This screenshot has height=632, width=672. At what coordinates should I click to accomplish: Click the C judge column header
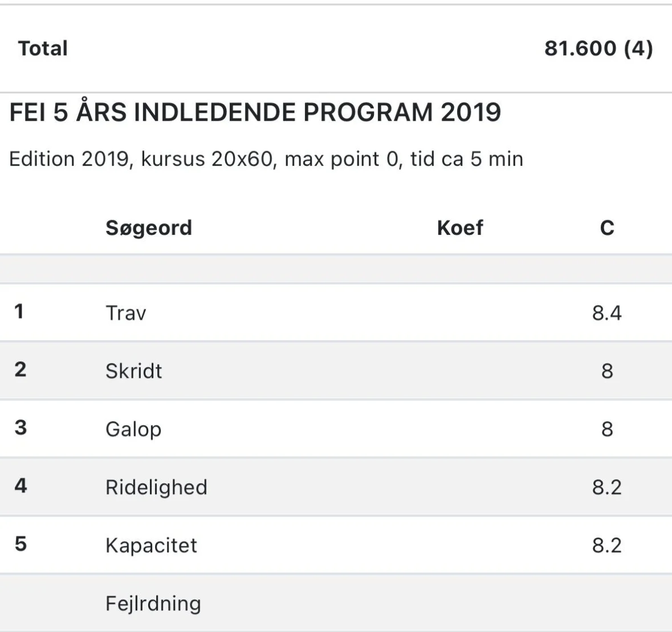point(607,228)
